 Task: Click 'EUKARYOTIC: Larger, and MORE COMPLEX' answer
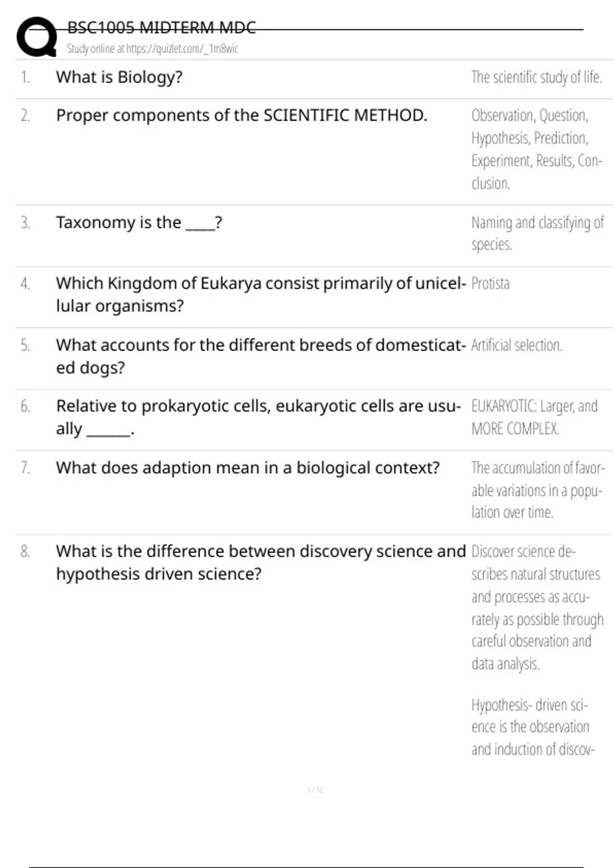click(534, 417)
